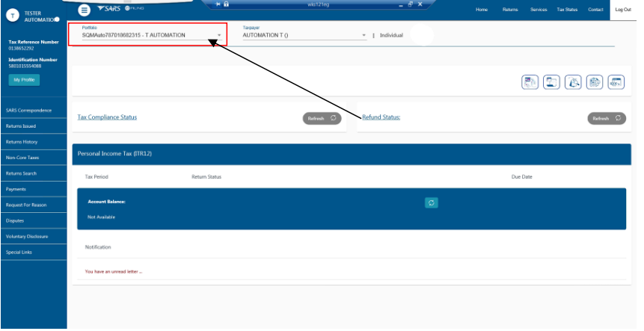Open Tax Status in top navigation
The image size is (644, 331).
pos(566,10)
